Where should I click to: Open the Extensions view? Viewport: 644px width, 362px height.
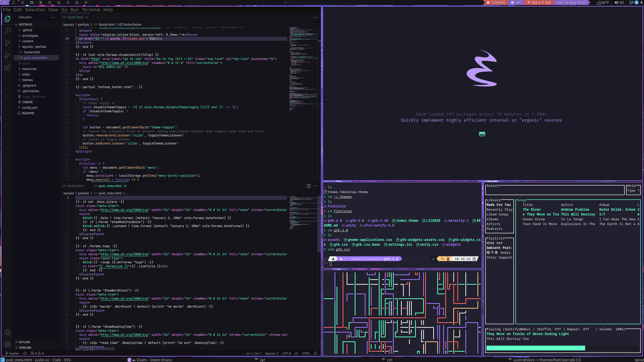click(x=8, y=67)
